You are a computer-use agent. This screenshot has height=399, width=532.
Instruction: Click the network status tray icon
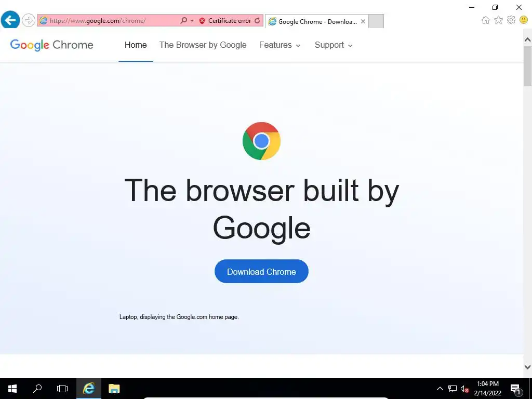pos(453,389)
